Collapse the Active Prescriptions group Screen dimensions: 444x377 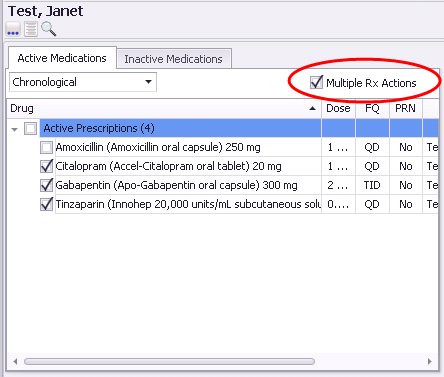point(14,129)
